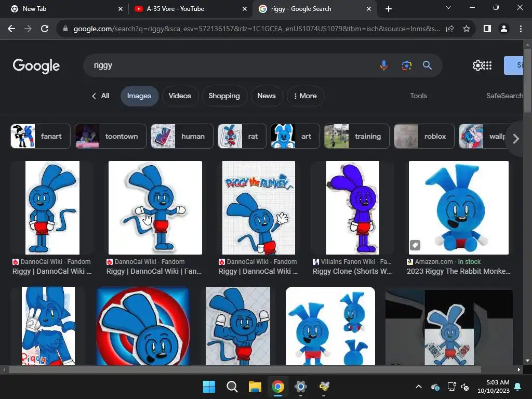532x399 pixels.
Task: Open the muscular Riggy image result
Action: coord(238,326)
